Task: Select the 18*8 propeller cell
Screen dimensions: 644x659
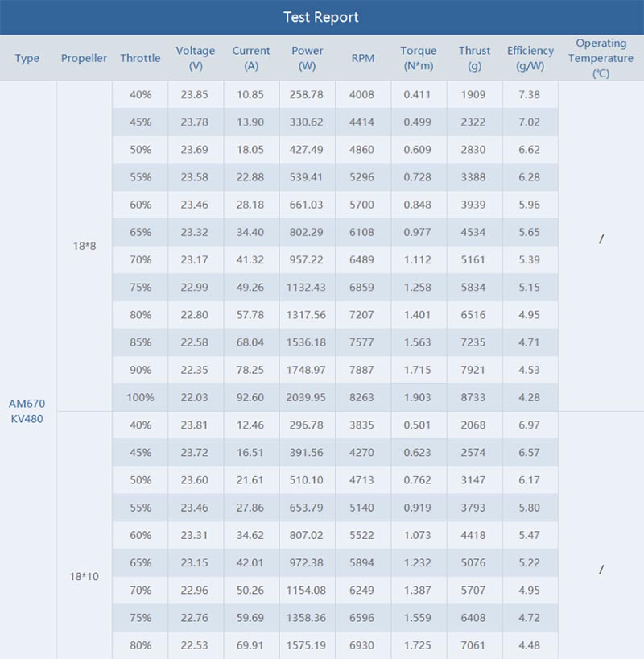Action: (84, 246)
